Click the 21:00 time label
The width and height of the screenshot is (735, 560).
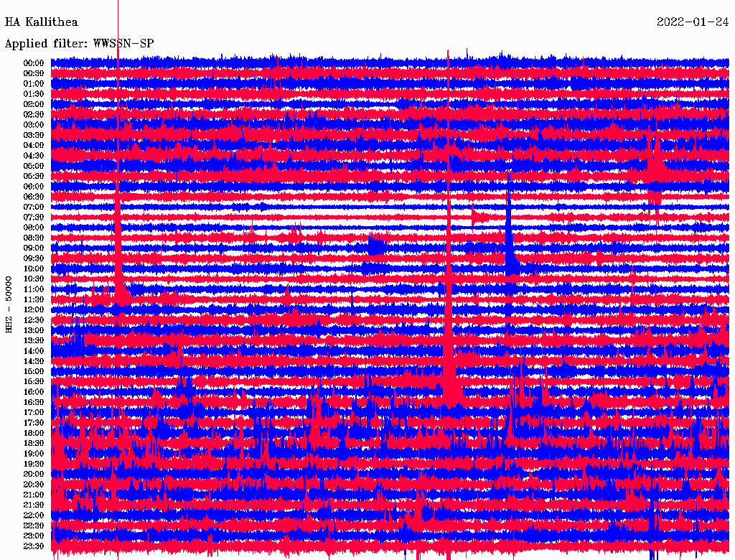tap(33, 495)
